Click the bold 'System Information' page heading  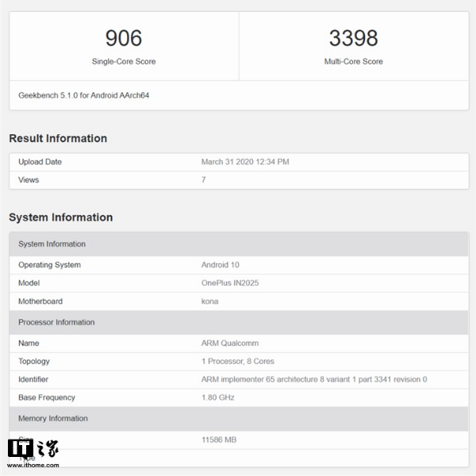click(61, 217)
